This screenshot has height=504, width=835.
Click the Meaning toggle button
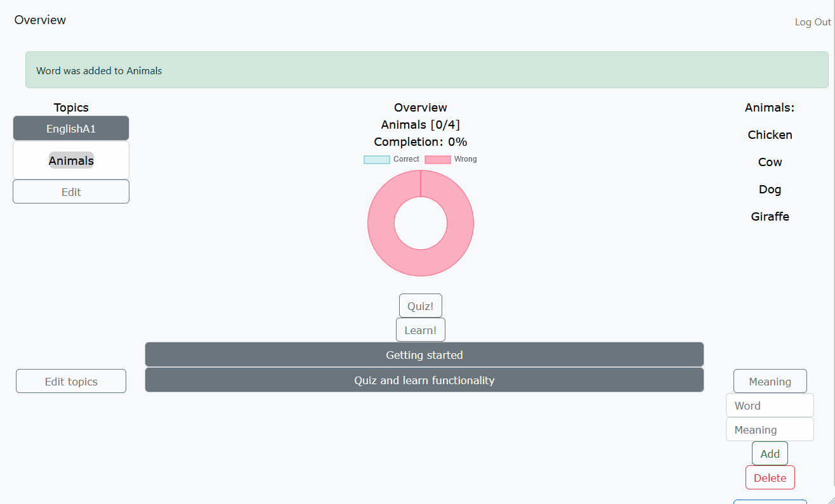tap(770, 382)
